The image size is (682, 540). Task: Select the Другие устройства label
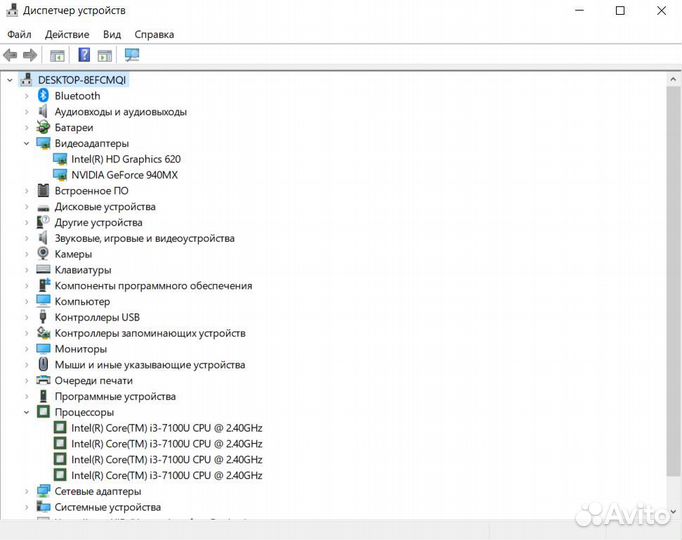[x=98, y=223]
